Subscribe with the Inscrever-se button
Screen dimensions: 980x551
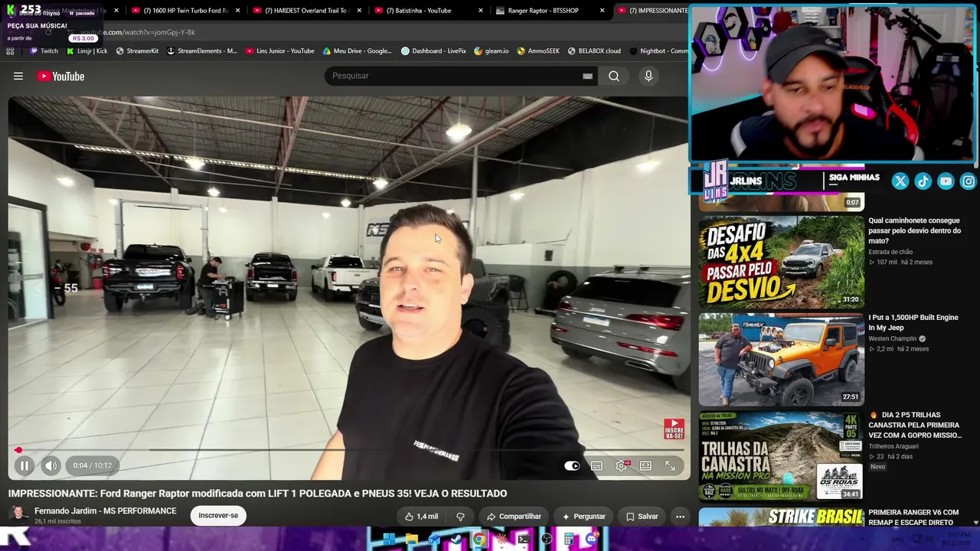[218, 515]
